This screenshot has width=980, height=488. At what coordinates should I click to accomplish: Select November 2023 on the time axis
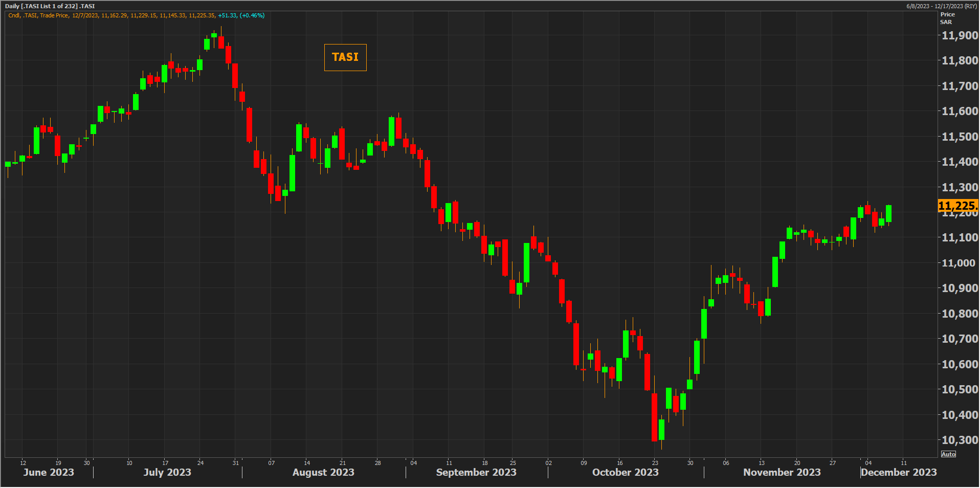pyautogui.click(x=782, y=472)
